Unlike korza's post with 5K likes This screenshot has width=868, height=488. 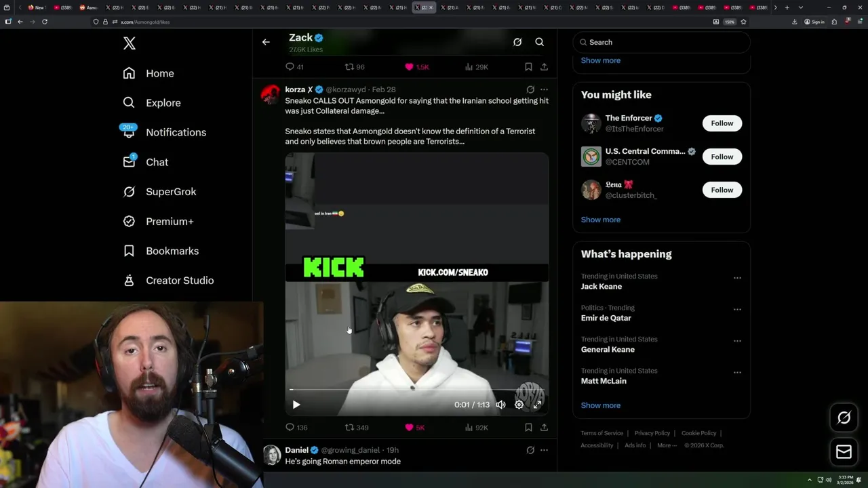pos(414,428)
